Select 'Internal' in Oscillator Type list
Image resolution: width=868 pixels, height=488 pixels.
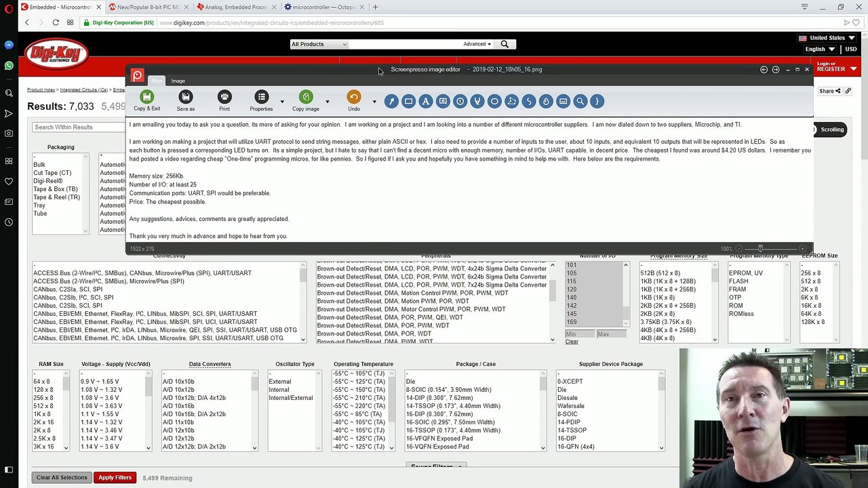point(279,390)
